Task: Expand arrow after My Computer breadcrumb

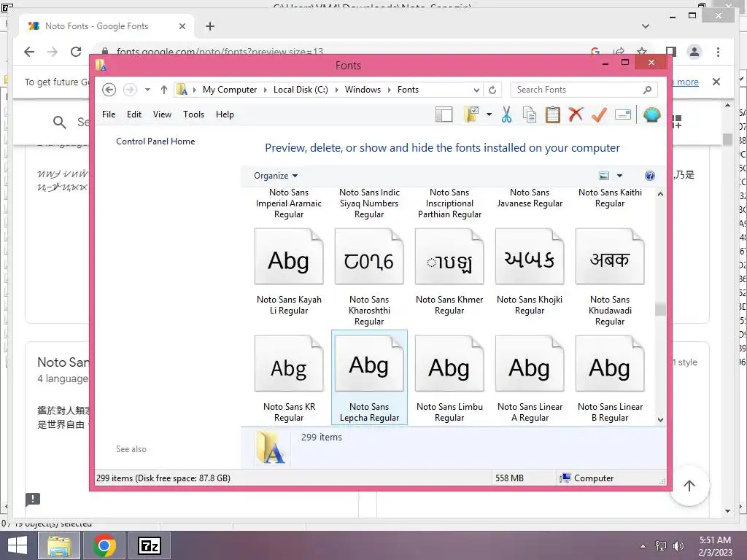Action: point(266,90)
